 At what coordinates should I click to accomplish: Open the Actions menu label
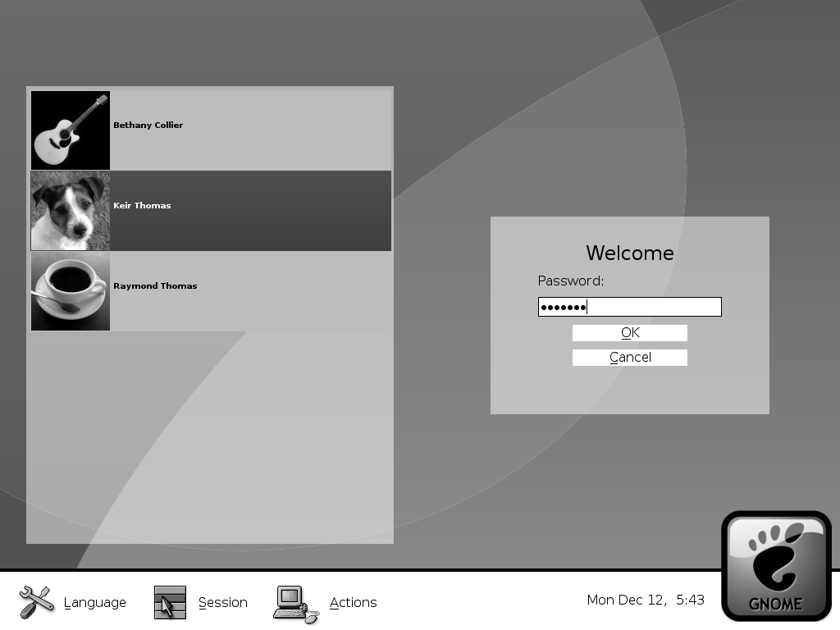tap(353, 603)
